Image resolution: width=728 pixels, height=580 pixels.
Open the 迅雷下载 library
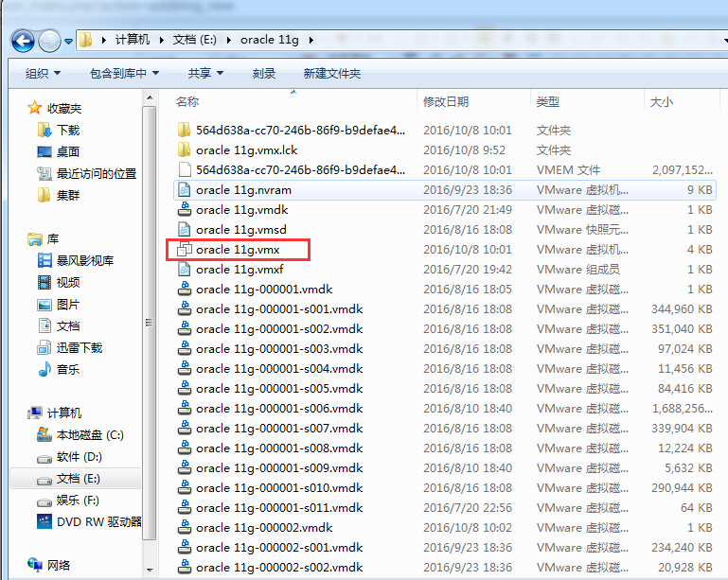[x=80, y=348]
